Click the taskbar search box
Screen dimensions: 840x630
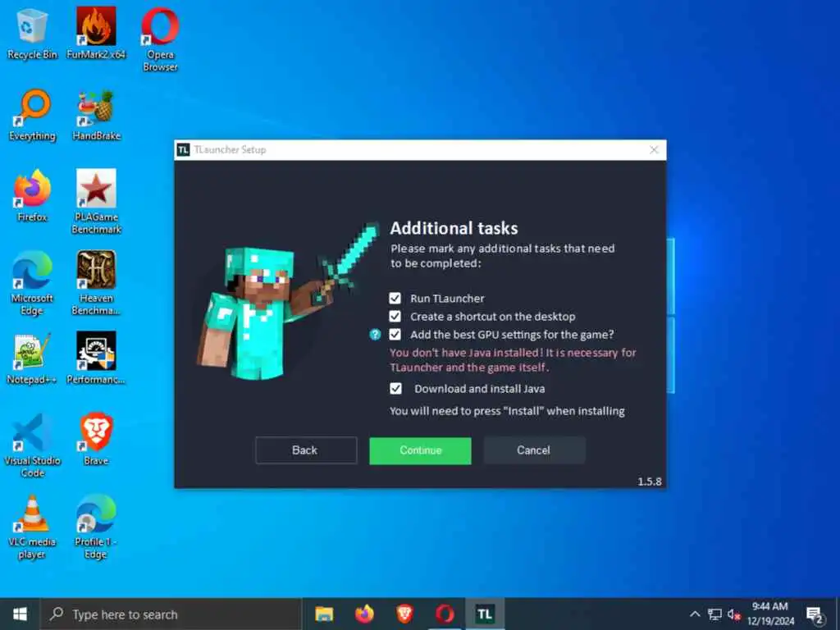[171, 614]
